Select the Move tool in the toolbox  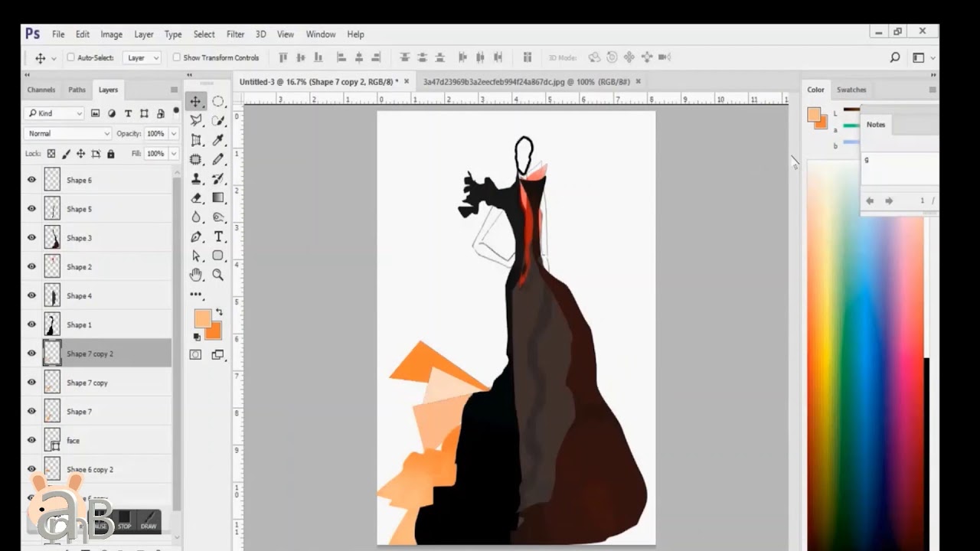pos(196,101)
